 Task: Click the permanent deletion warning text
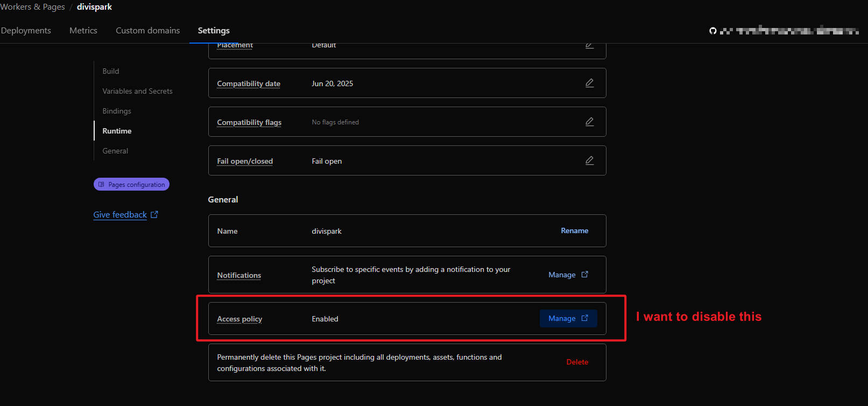(x=359, y=362)
